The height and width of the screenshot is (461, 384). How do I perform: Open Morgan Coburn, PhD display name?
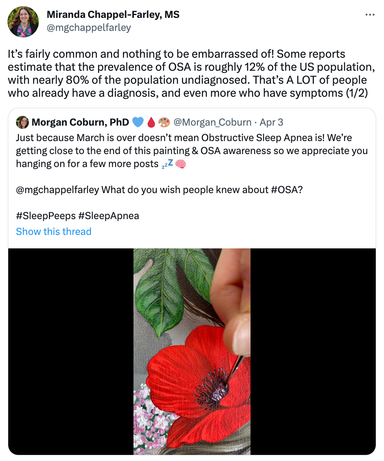[80, 122]
